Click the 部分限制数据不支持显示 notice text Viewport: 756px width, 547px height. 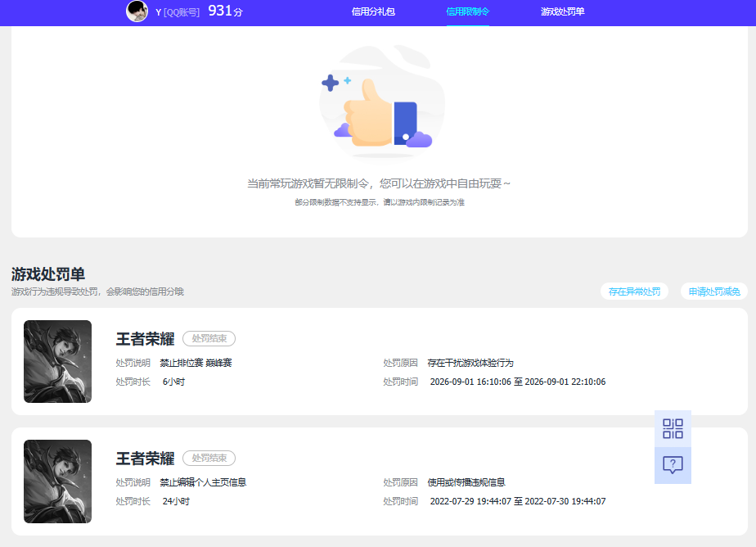click(380, 202)
